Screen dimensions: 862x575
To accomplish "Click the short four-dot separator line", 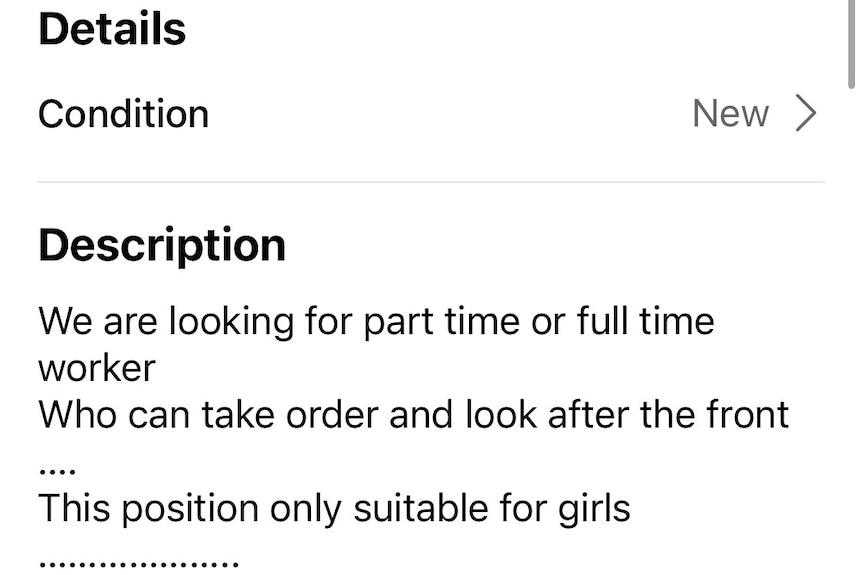I will 57,471.
